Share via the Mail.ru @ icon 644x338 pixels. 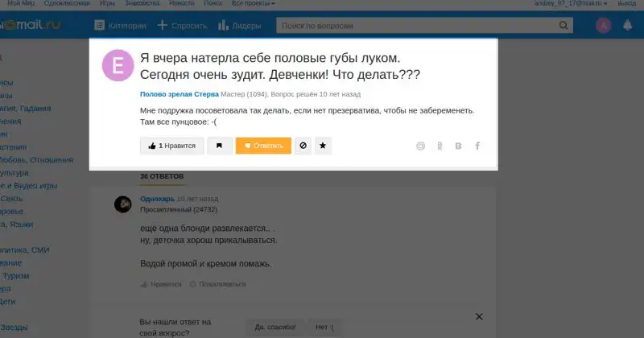pyautogui.click(x=420, y=146)
